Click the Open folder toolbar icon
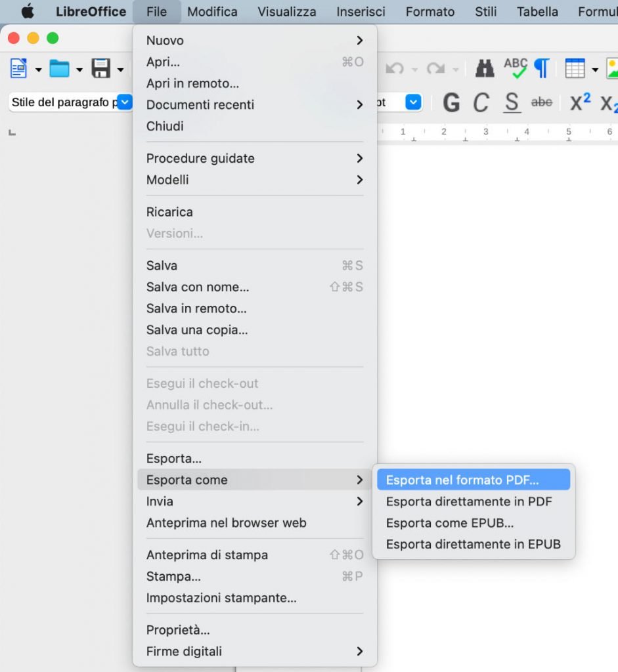Image resolution: width=618 pixels, height=672 pixels. 59,68
